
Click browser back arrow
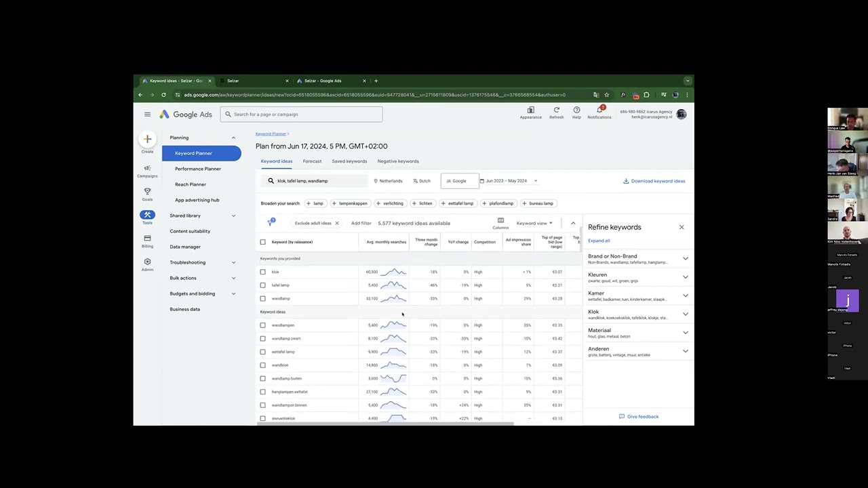click(x=140, y=95)
